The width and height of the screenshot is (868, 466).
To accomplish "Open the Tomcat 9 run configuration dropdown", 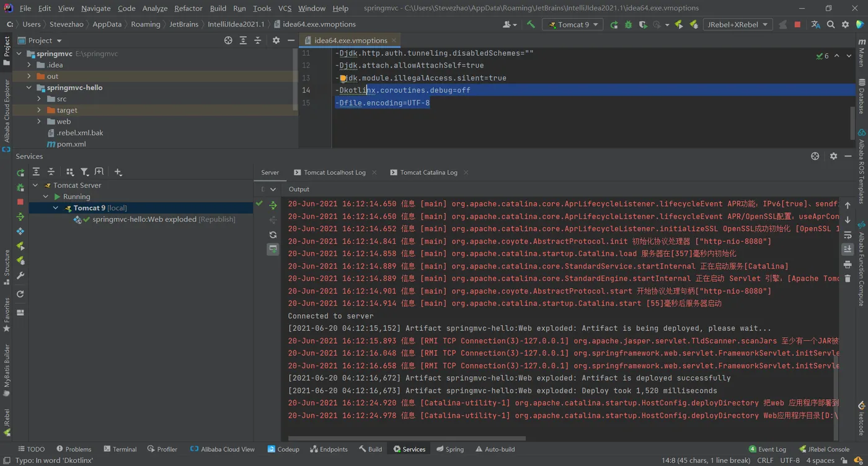I will pos(573,24).
